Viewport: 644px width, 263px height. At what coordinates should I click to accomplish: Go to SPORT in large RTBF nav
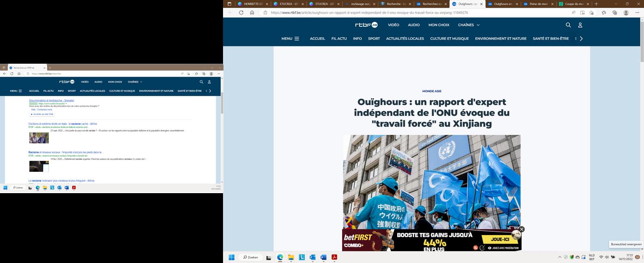374,39
